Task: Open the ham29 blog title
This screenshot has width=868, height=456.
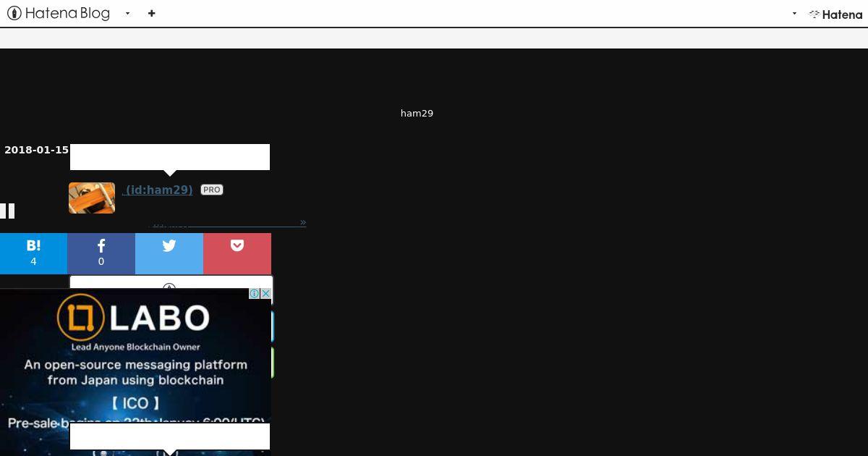Action: point(417,113)
